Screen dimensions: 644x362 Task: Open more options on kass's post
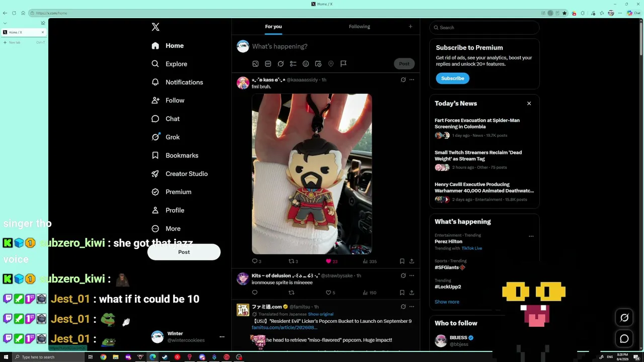pos(412,80)
